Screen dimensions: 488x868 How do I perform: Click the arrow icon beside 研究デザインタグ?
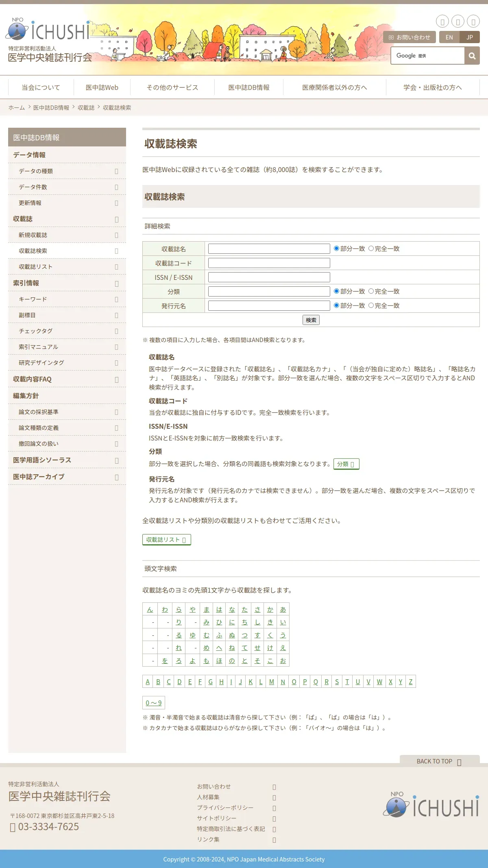pyautogui.click(x=116, y=363)
